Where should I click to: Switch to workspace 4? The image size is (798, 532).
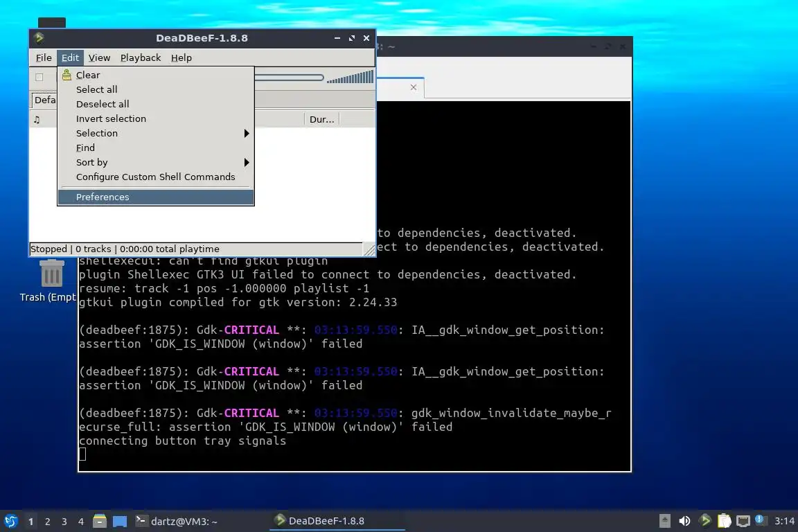(81, 522)
